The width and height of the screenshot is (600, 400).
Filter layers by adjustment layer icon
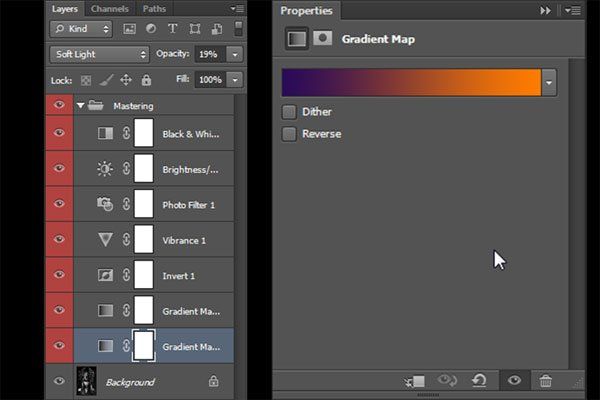click(151, 29)
